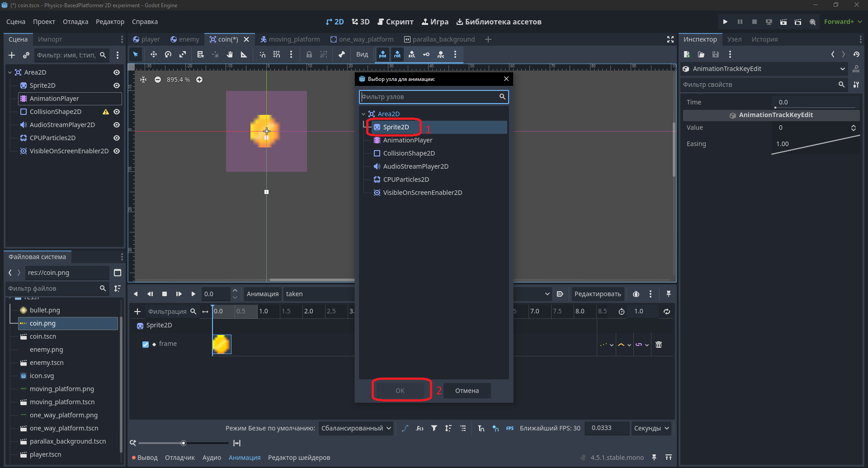Open the Секунды time unit dropdown
The image size is (868, 468).
[651, 428]
